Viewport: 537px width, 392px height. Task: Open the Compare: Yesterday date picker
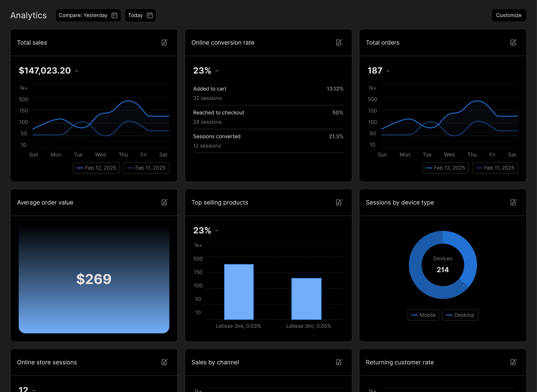88,15
